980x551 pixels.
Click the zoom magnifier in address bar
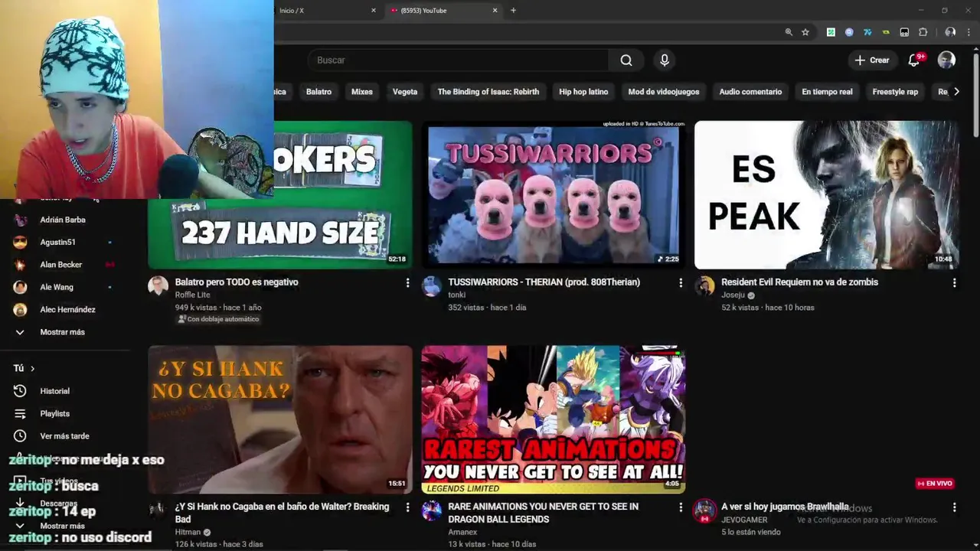click(789, 32)
